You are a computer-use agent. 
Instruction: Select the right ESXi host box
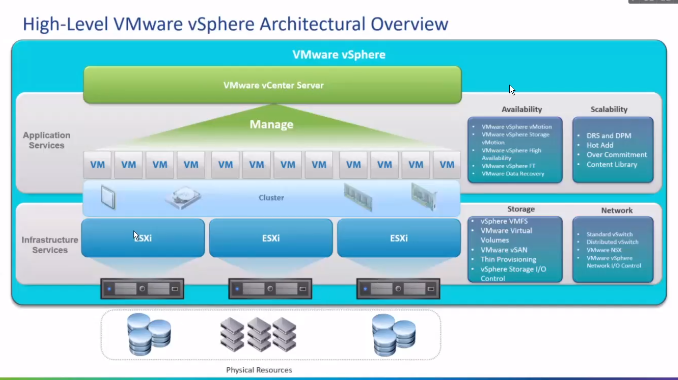click(x=399, y=238)
